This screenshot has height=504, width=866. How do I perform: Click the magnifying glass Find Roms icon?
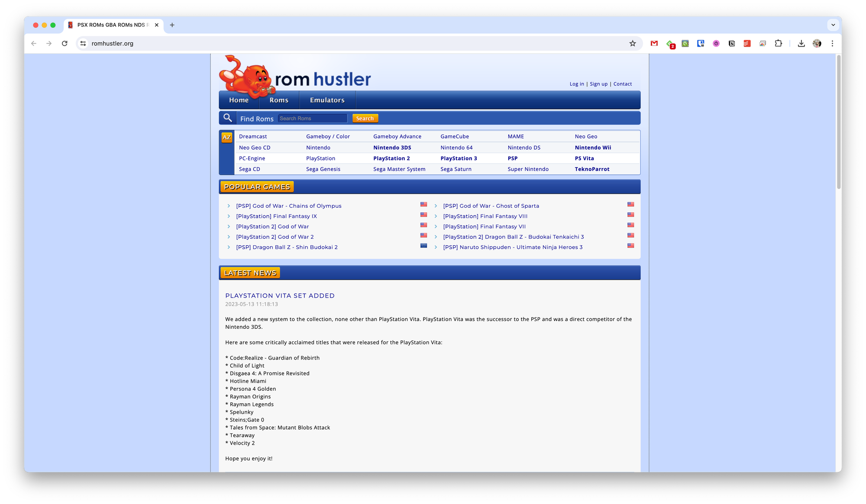[x=228, y=118]
